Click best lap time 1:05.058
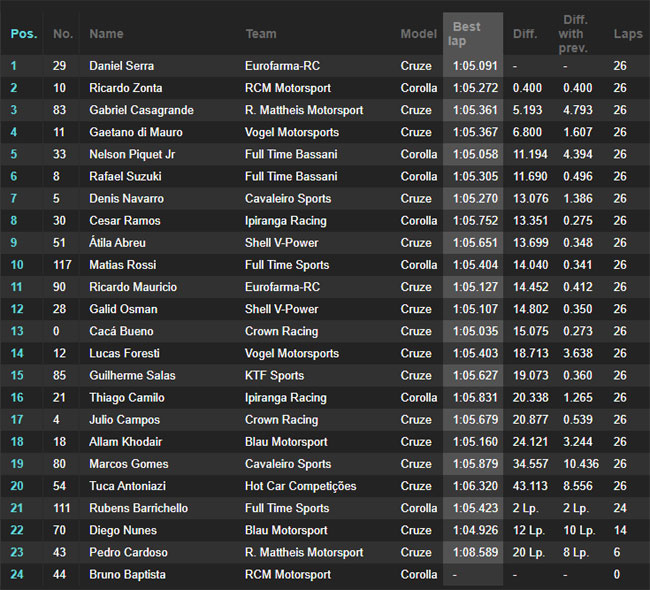Viewport: 650px width, 590px height. coord(475,154)
